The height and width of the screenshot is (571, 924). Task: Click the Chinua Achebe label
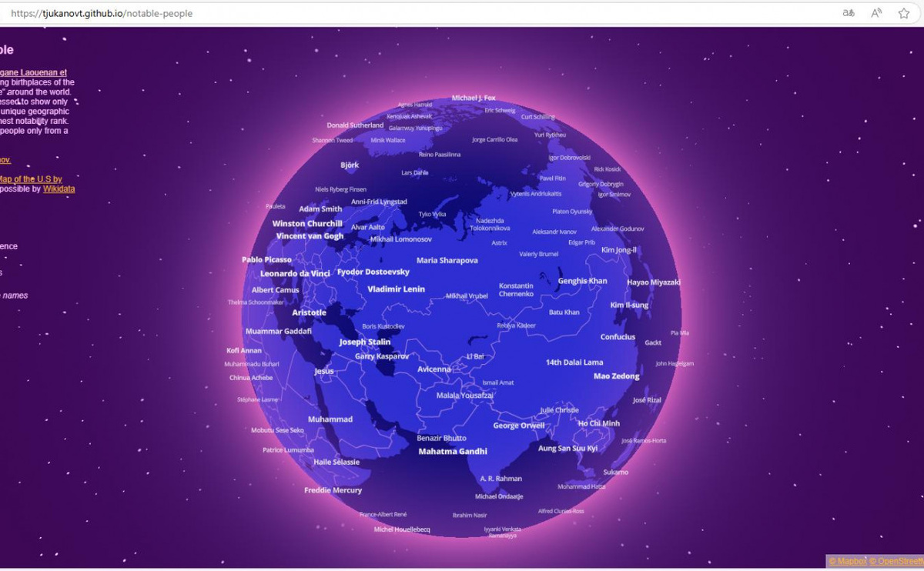251,378
